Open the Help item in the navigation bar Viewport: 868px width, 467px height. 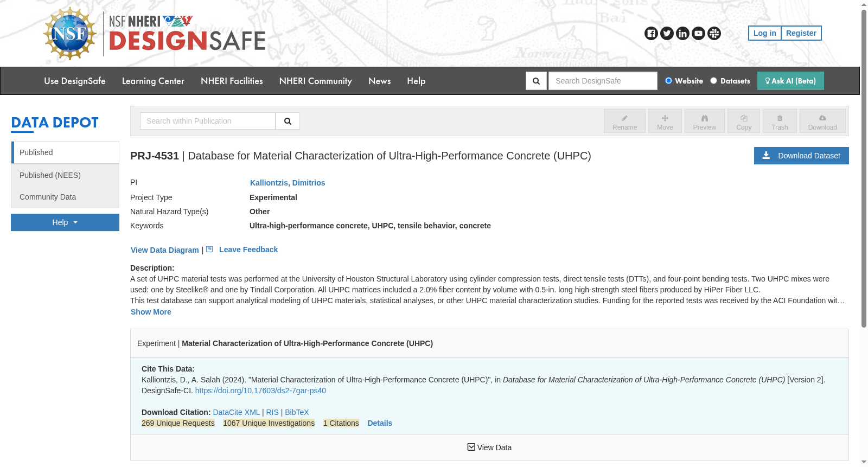pyautogui.click(x=416, y=81)
